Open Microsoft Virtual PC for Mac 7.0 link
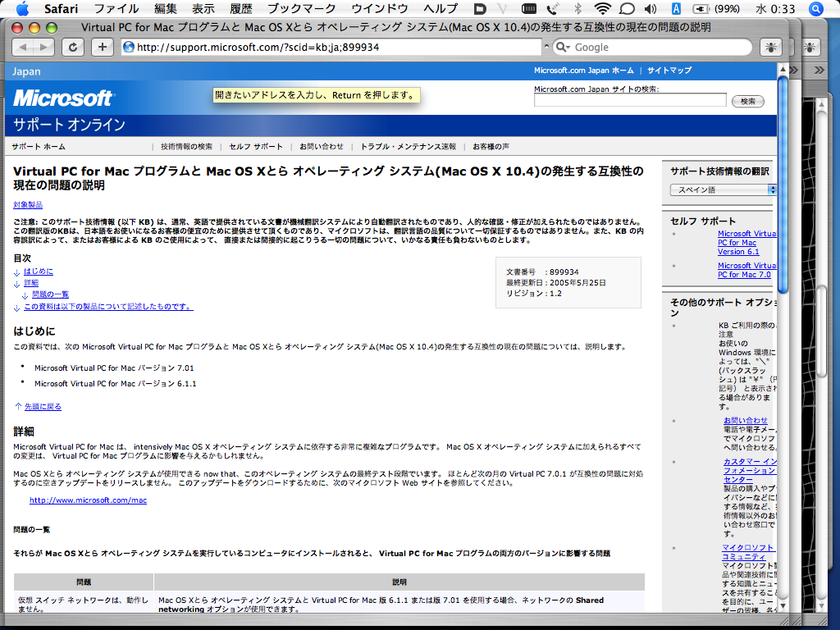This screenshot has height=630, width=840. [x=746, y=270]
